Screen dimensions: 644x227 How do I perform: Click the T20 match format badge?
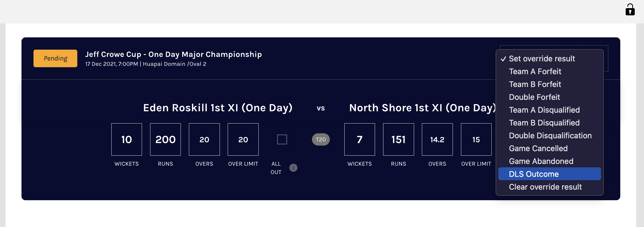321,139
